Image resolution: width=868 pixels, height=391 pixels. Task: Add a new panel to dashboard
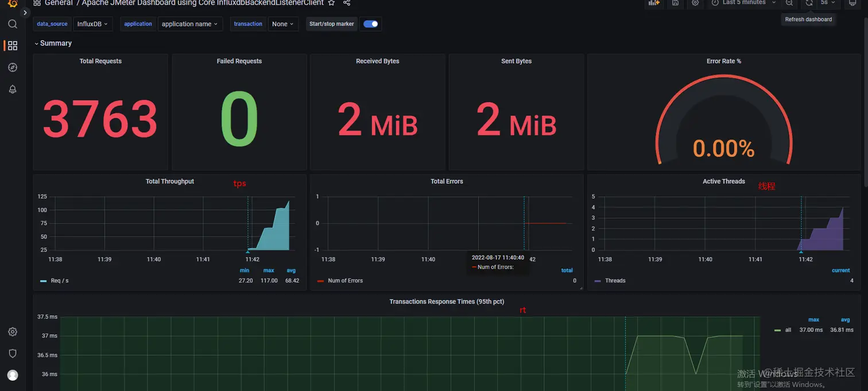click(654, 3)
